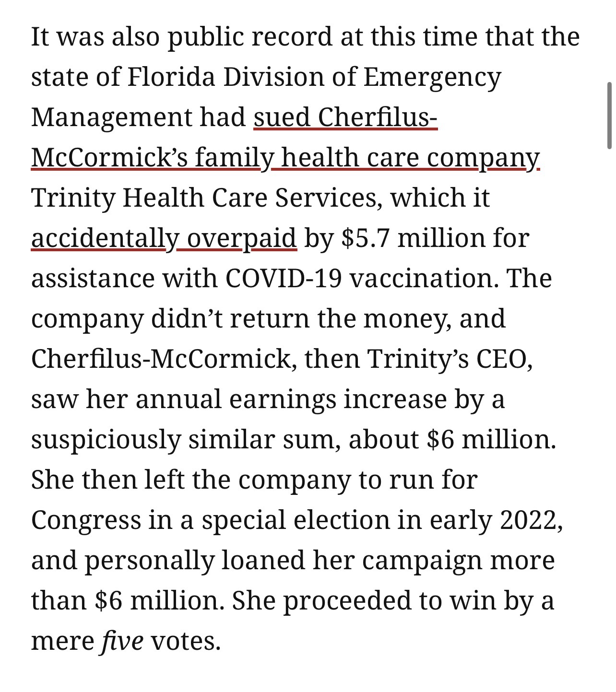This screenshot has height=692, width=616.
Task: Click the word "Congress" in the article
Action: 86,520
